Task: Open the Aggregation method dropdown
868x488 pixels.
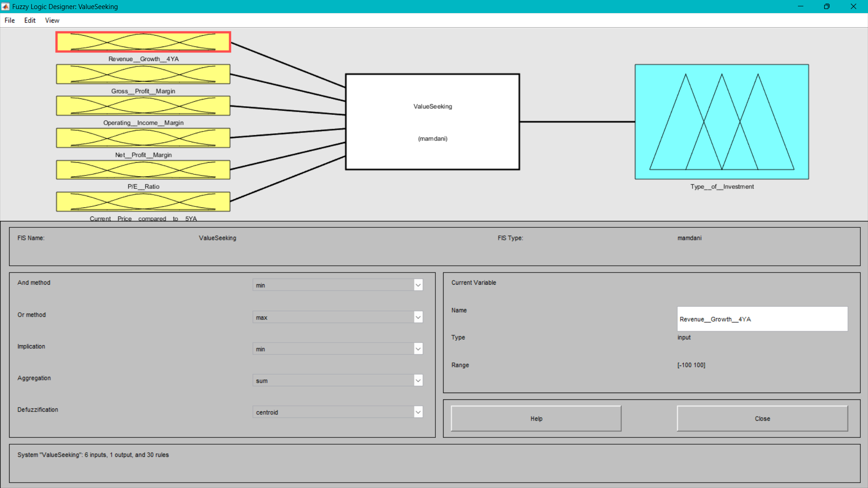Action: 337,380
